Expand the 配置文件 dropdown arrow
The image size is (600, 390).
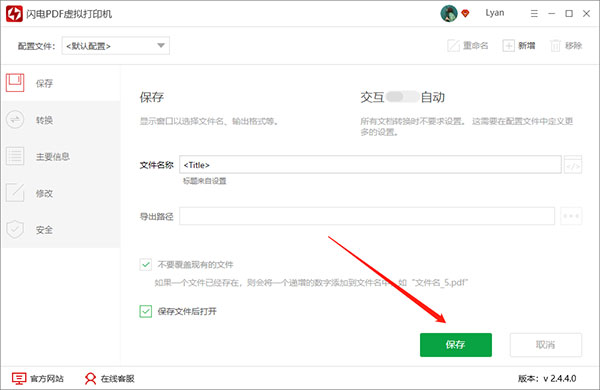(161, 46)
